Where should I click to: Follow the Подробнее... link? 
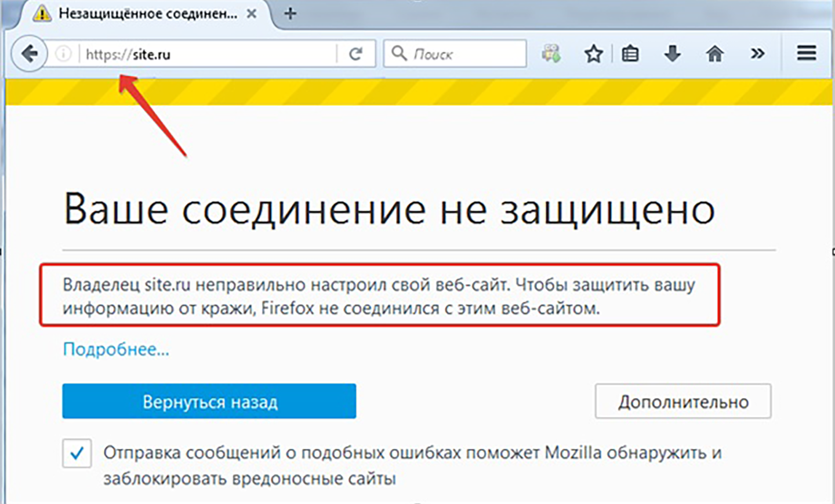pyautogui.click(x=116, y=349)
